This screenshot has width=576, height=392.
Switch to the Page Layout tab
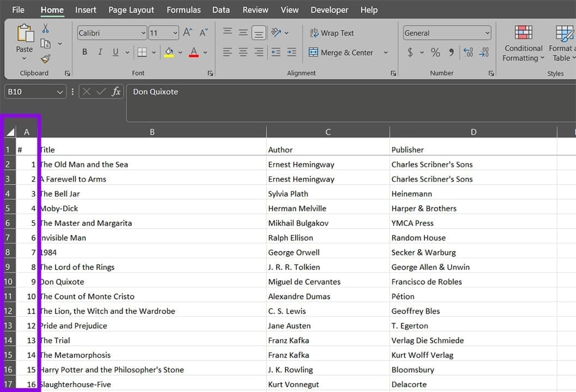tap(131, 10)
